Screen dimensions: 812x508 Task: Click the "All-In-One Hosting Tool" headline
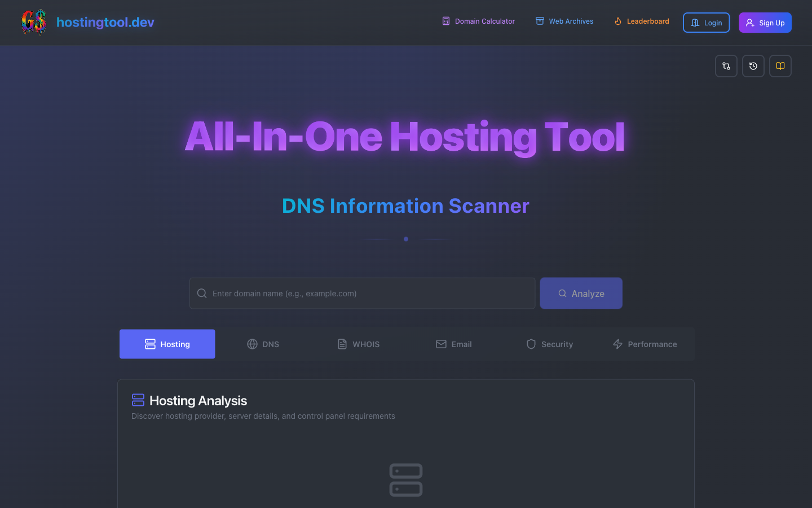tap(405, 137)
